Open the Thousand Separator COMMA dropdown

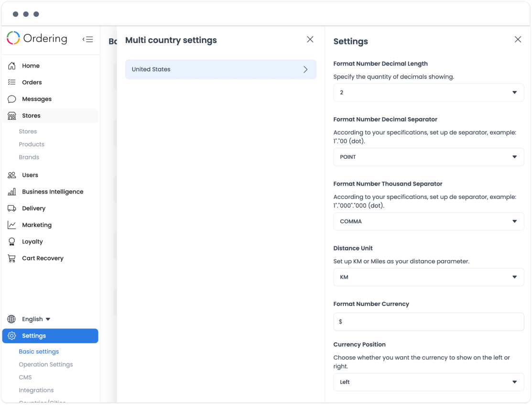click(x=429, y=221)
